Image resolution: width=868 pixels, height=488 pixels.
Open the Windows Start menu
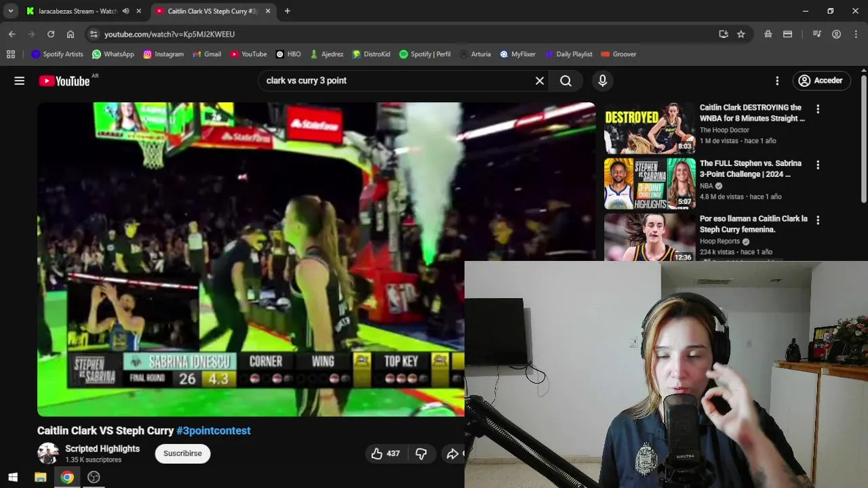click(13, 477)
